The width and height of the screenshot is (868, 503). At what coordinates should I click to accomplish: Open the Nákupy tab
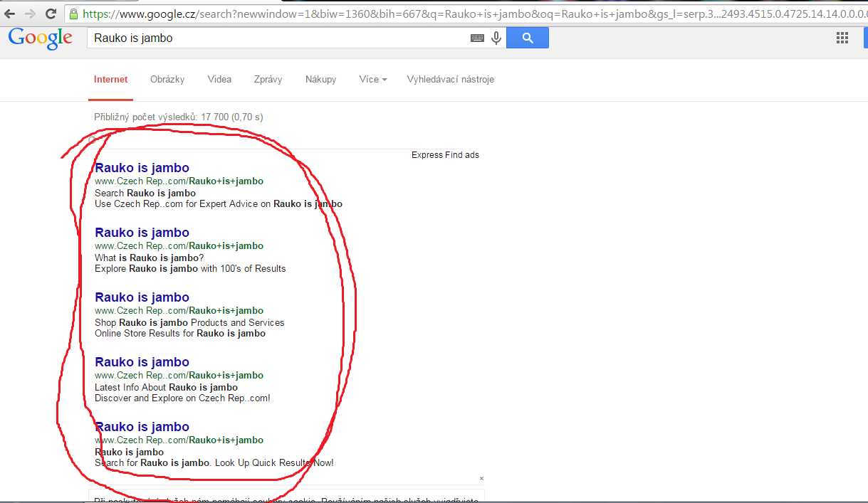pyautogui.click(x=321, y=80)
